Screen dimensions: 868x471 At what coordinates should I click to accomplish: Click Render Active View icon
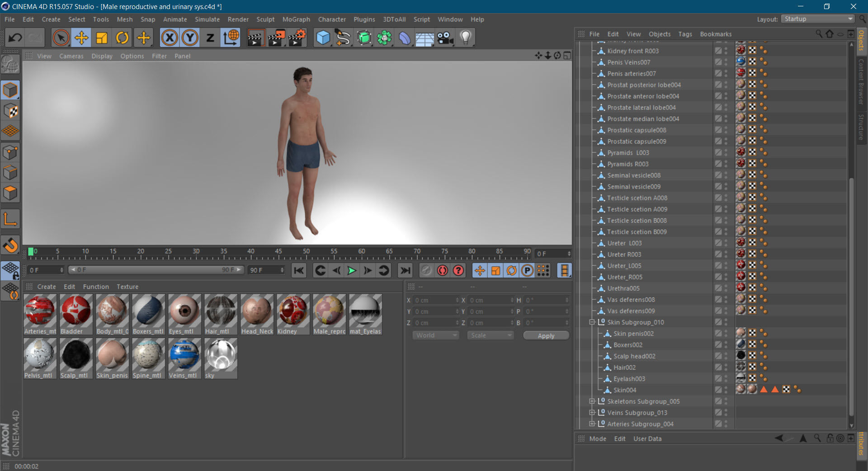tap(256, 38)
